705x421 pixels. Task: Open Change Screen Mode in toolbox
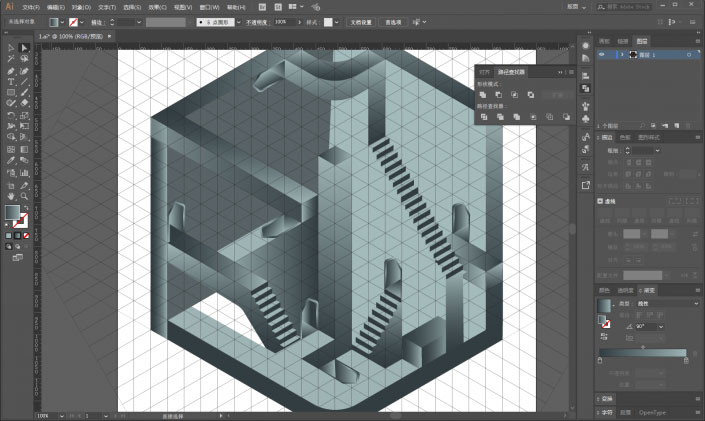[18, 258]
